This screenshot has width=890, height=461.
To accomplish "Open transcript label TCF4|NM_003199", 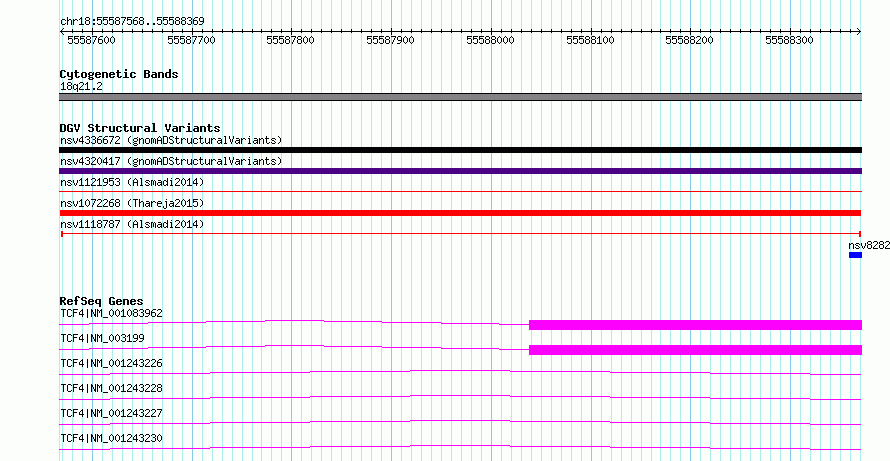I will pyautogui.click(x=102, y=338).
